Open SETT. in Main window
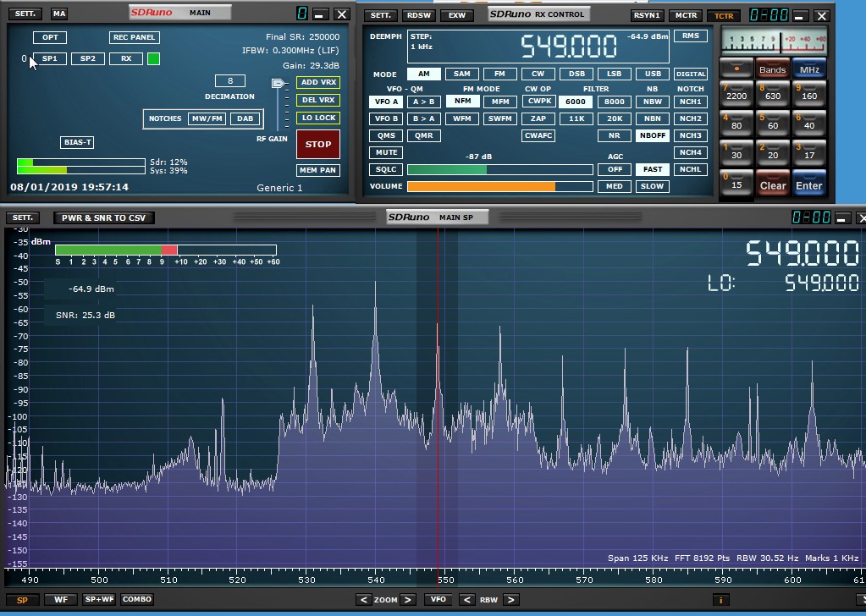Viewport: 866px width, 616px height. [x=25, y=14]
